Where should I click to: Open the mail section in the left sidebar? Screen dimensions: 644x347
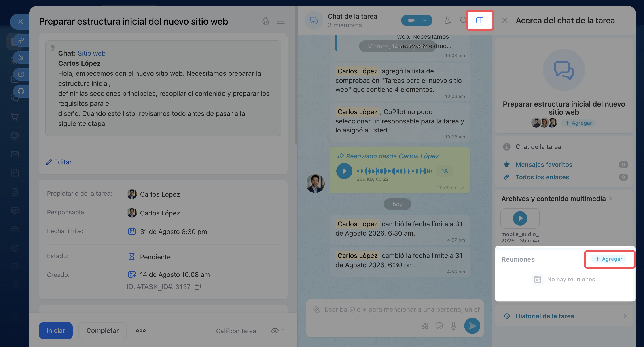click(x=15, y=154)
